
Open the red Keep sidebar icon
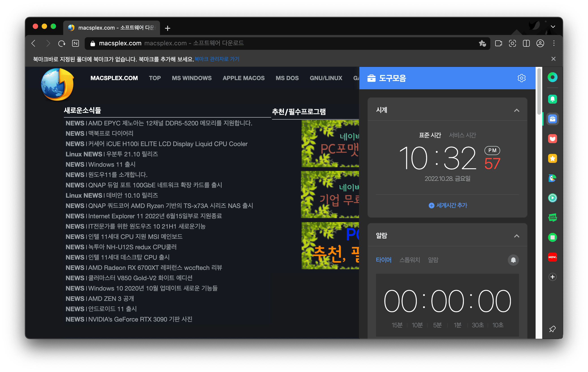tap(552, 139)
